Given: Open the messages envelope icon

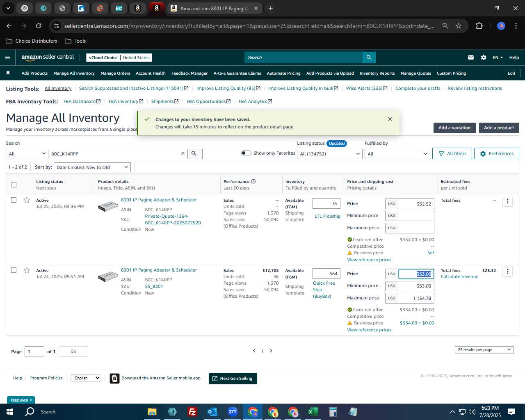Looking at the screenshot, I should pos(471,57).
